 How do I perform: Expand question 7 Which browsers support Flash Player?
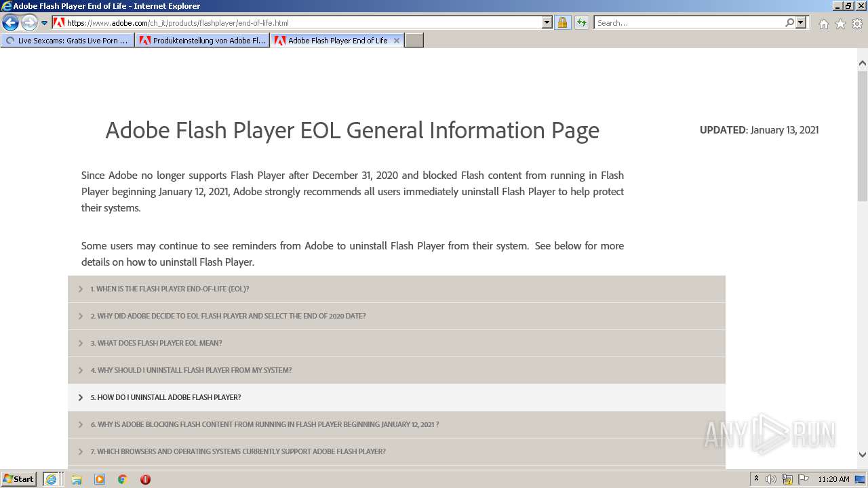[397, 451]
